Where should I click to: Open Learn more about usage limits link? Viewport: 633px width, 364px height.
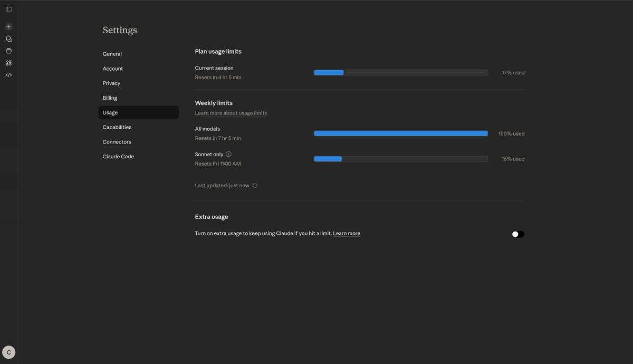pos(231,113)
